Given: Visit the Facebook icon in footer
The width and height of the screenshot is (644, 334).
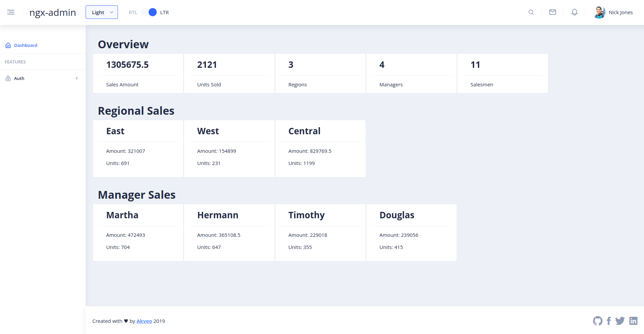Looking at the screenshot, I should coord(609,321).
